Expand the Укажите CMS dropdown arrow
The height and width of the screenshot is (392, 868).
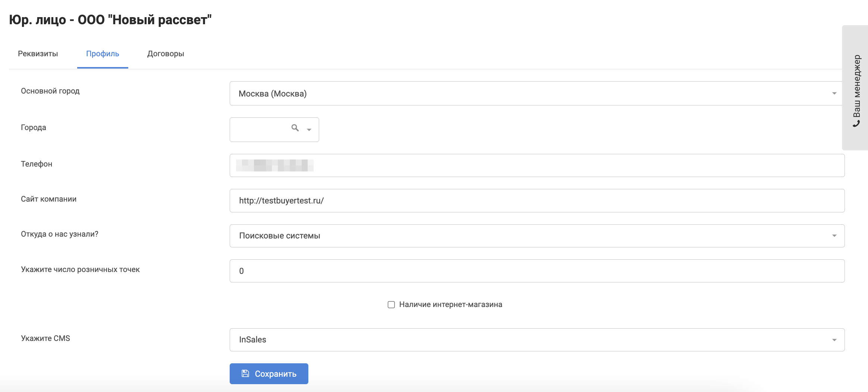click(834, 340)
